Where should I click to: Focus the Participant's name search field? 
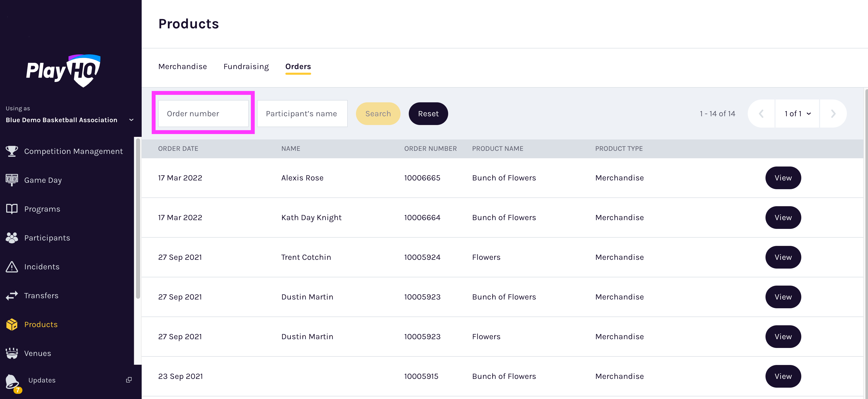pyautogui.click(x=302, y=113)
